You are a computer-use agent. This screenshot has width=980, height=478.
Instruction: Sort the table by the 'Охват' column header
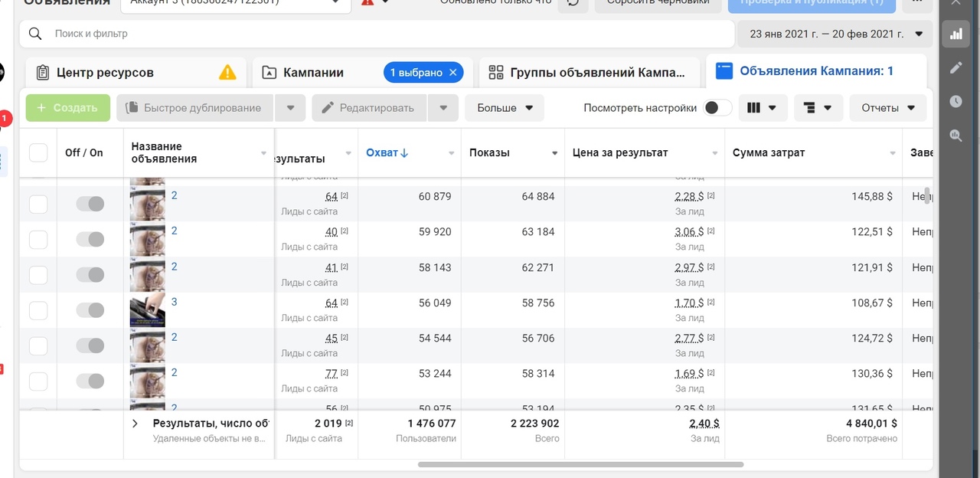(x=387, y=152)
